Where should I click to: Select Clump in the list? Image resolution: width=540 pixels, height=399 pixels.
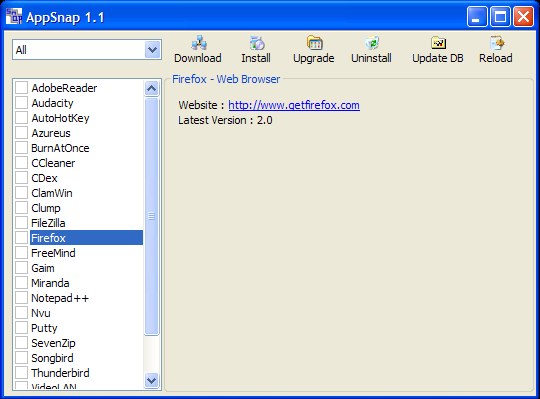(46, 208)
